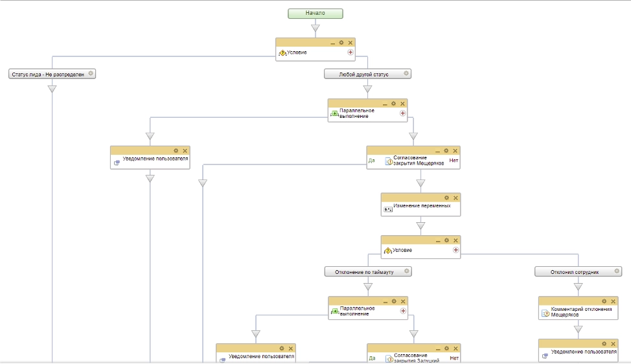Open gear of 'Любой другой статус' branch

tap(406, 74)
